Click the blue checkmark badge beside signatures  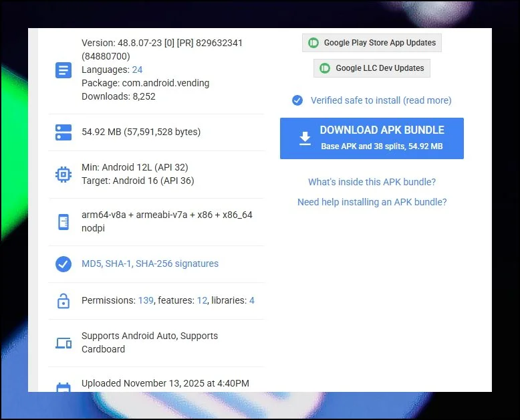pyautogui.click(x=63, y=264)
